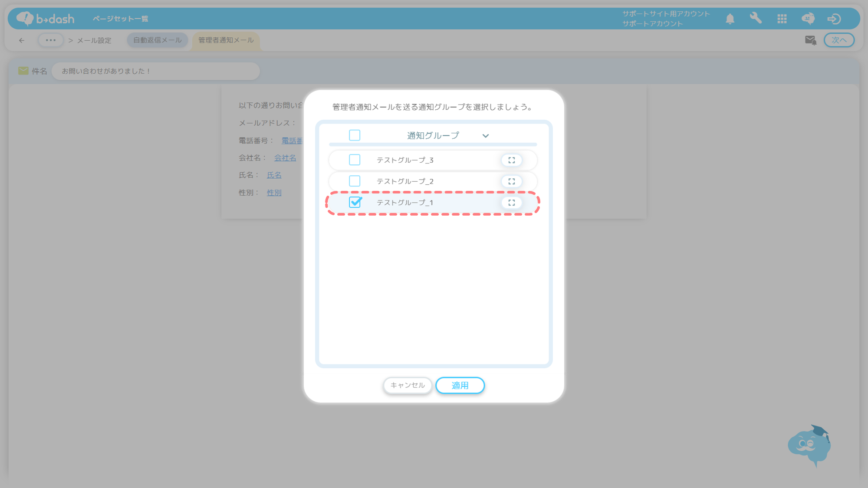Toggle the select-all 通知グループ header checkbox
The image size is (868, 488).
coord(355,135)
